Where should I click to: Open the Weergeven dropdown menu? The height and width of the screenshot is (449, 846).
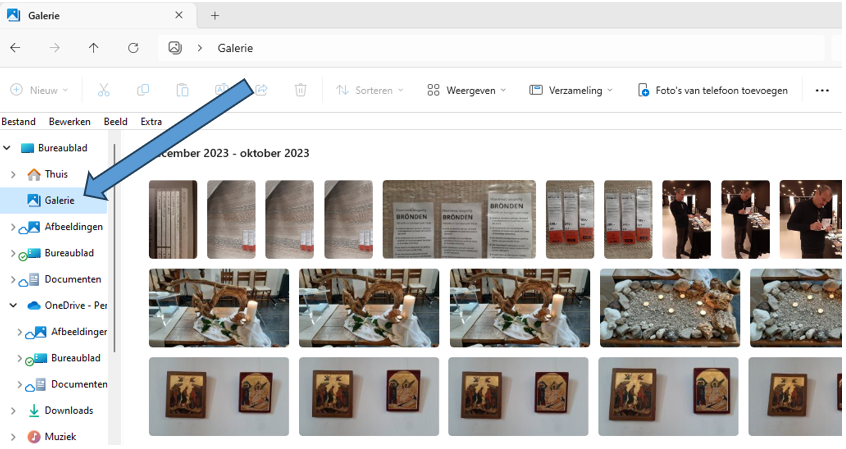[466, 90]
